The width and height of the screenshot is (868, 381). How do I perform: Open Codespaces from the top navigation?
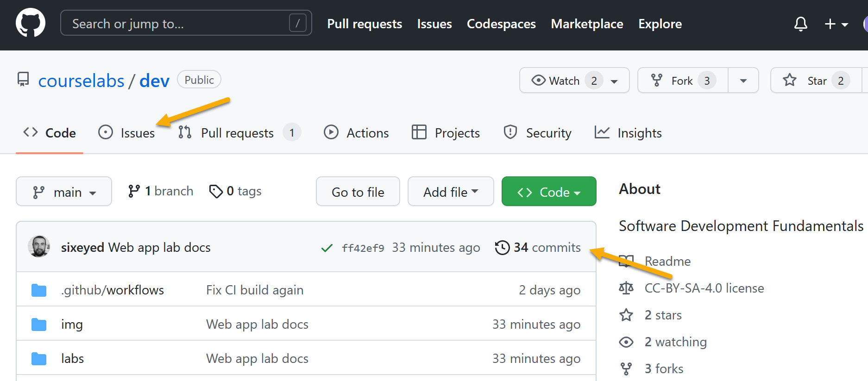click(501, 24)
